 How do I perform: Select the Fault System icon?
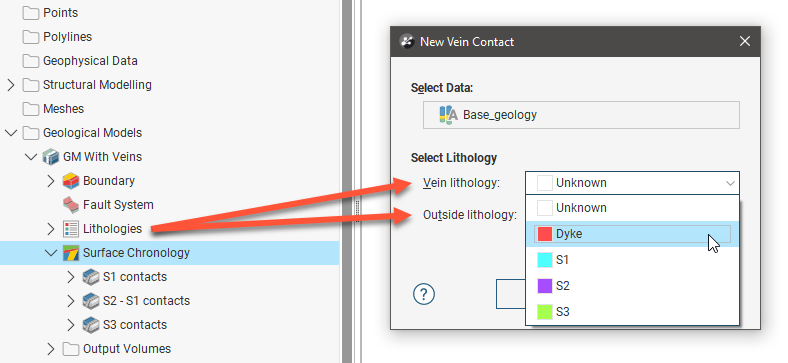click(71, 205)
